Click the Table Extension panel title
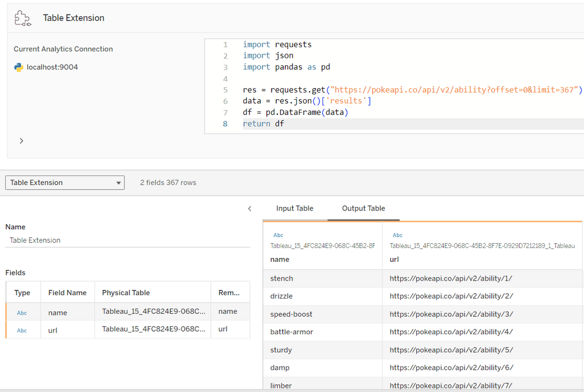The height and width of the screenshot is (392, 584). 74,18
